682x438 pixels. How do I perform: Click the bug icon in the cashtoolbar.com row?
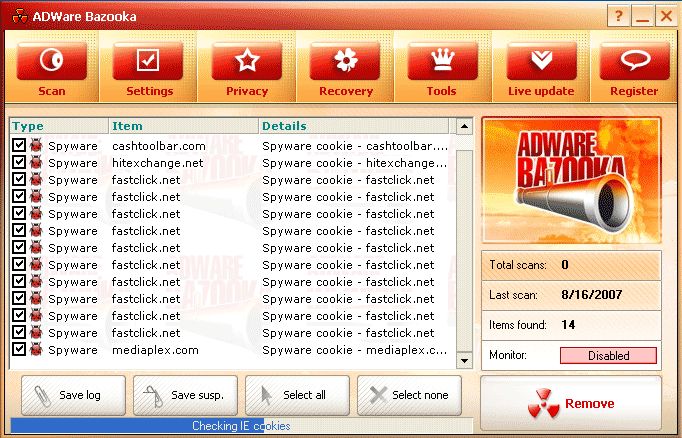point(36,145)
